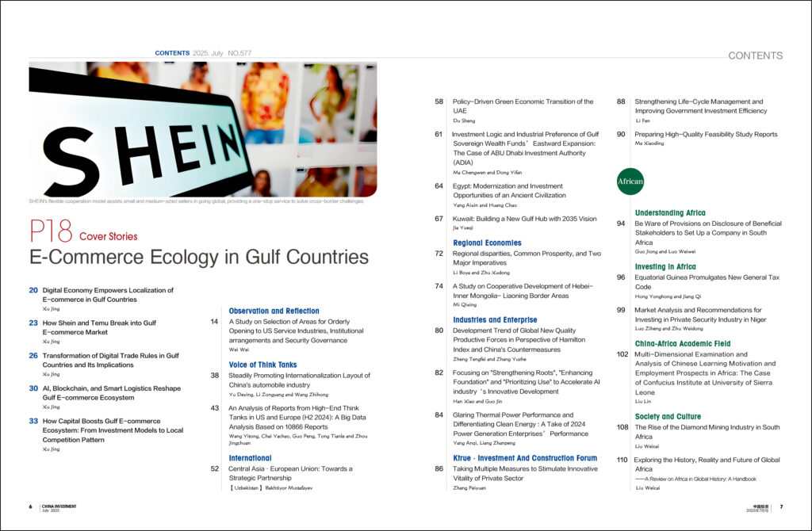Select Taking Multiple Measures to Stimulate entry
This screenshot has width=812, height=531.
(525, 474)
